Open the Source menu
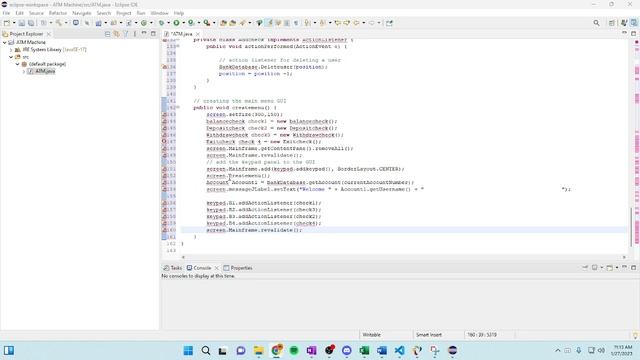 36,13
